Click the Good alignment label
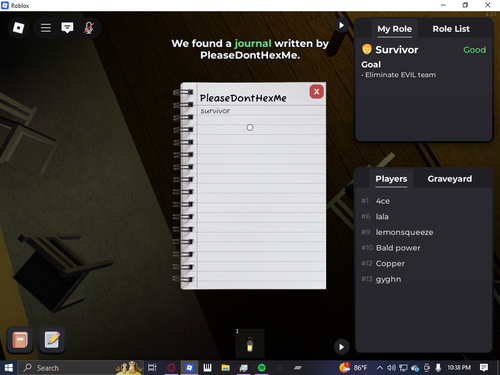 (x=474, y=50)
